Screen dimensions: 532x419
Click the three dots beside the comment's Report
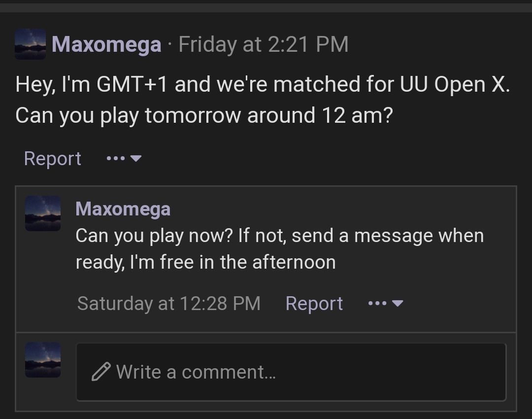pos(377,304)
